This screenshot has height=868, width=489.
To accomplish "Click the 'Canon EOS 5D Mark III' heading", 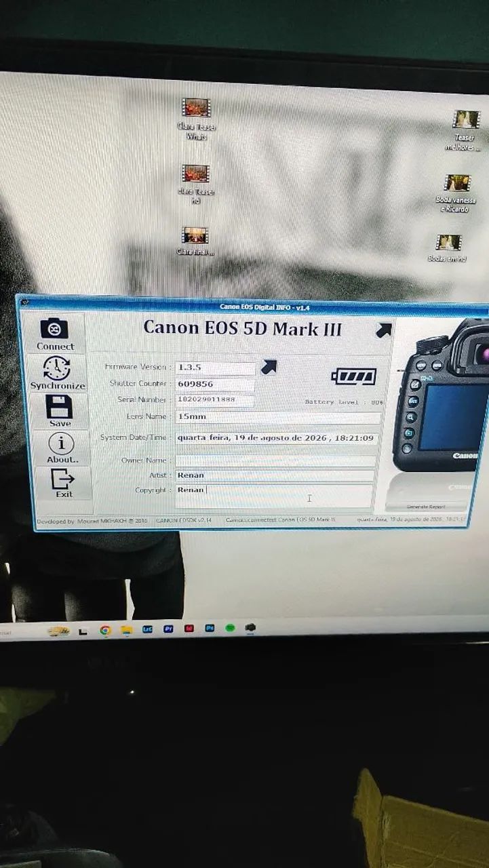I will 243,328.
